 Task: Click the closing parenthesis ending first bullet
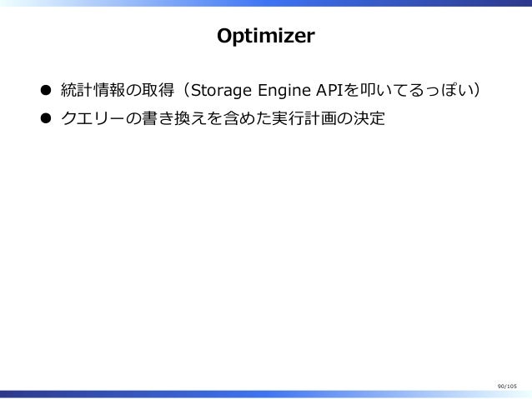(477, 90)
